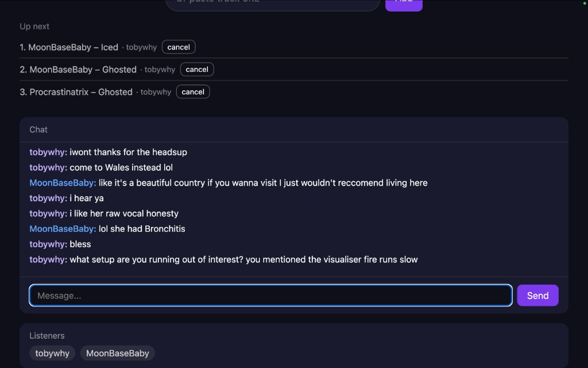Click the purple Add button

point(404,3)
